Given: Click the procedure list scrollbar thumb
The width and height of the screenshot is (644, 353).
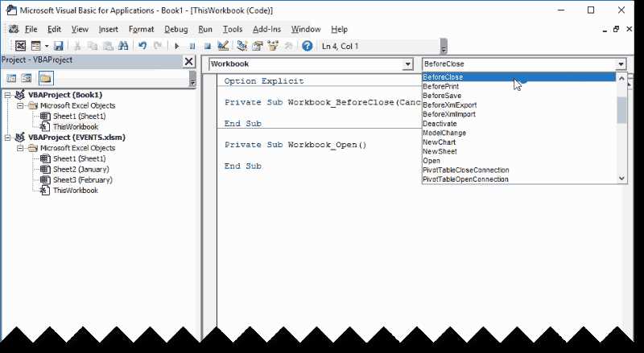Looking at the screenshot, I should click(621, 110).
